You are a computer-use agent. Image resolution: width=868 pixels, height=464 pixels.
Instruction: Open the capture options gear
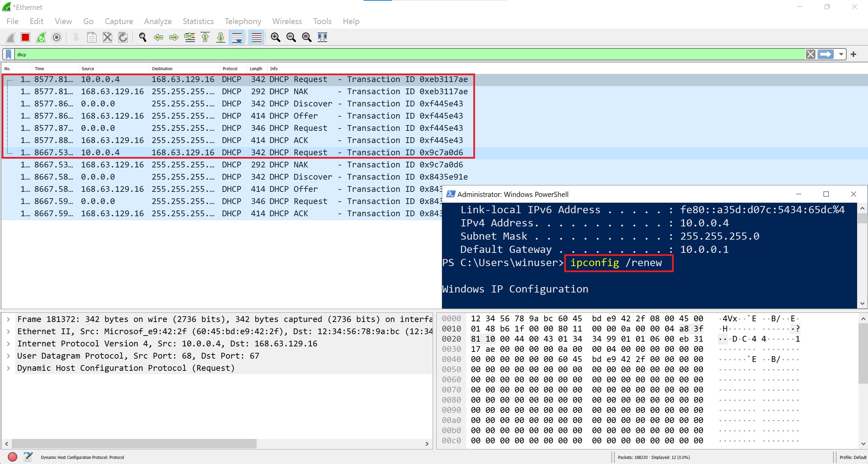point(57,37)
